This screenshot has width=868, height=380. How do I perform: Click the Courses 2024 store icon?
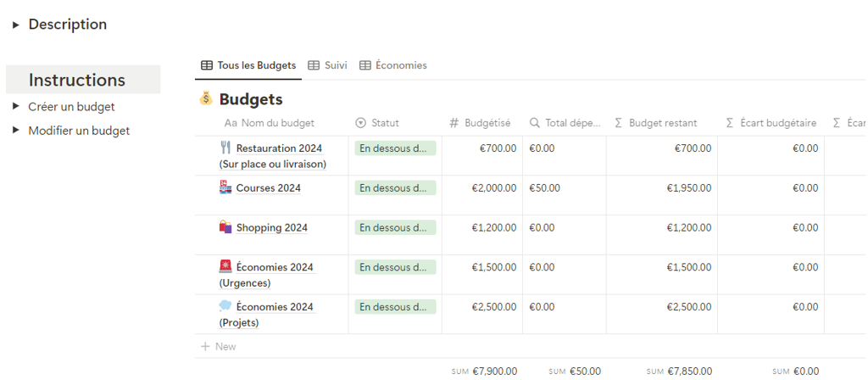point(225,187)
